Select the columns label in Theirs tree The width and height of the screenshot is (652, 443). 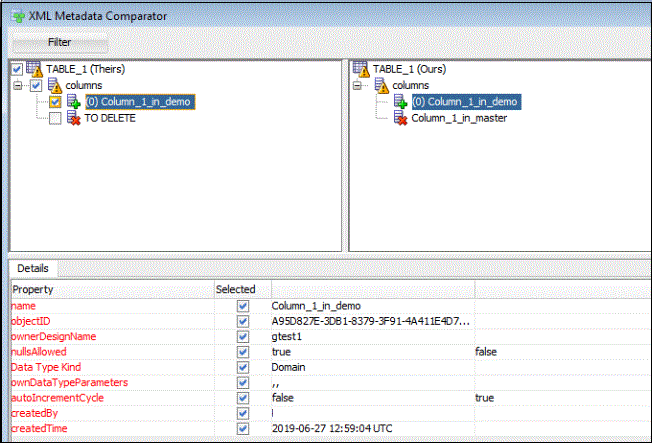pyautogui.click(x=84, y=85)
